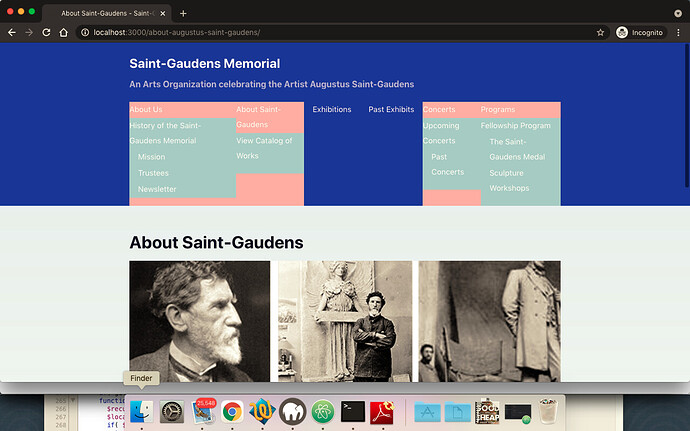Click the browser back arrow
This screenshot has height=431, width=690.
pyautogui.click(x=12, y=32)
